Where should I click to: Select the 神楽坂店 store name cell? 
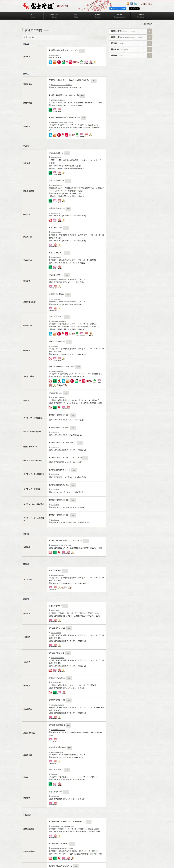[x=35, y=614]
